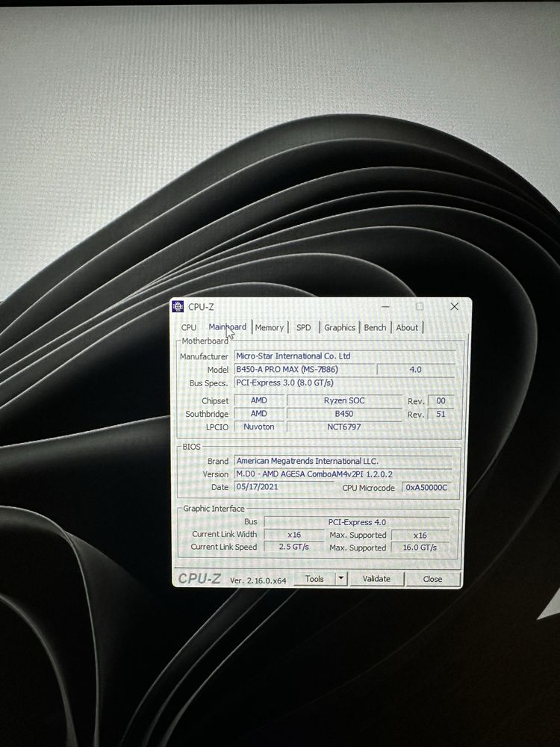Click the Validate button
The width and height of the screenshot is (560, 747).
point(376,579)
